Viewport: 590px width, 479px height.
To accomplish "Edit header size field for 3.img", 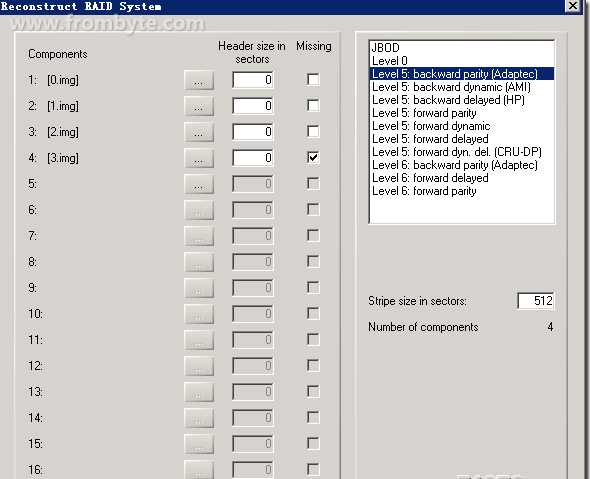I will 253,158.
